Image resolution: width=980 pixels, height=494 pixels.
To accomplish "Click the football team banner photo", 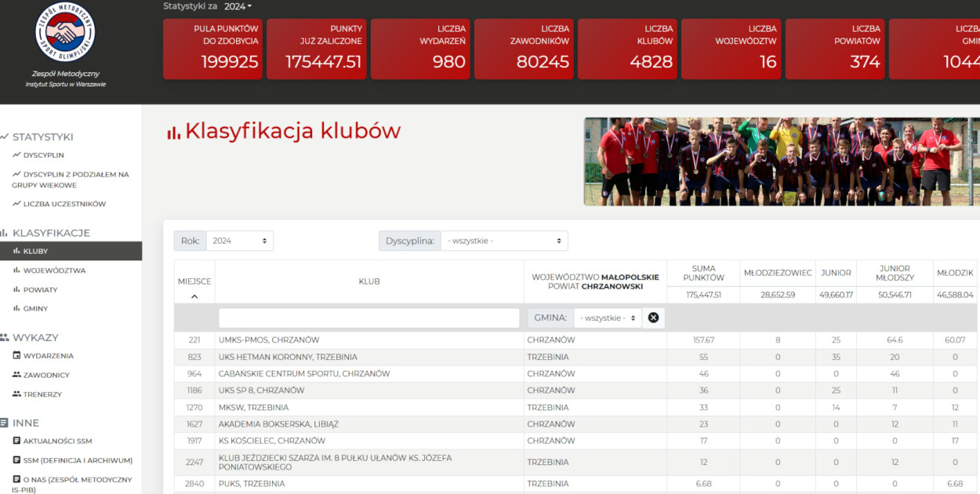I will (782, 162).
